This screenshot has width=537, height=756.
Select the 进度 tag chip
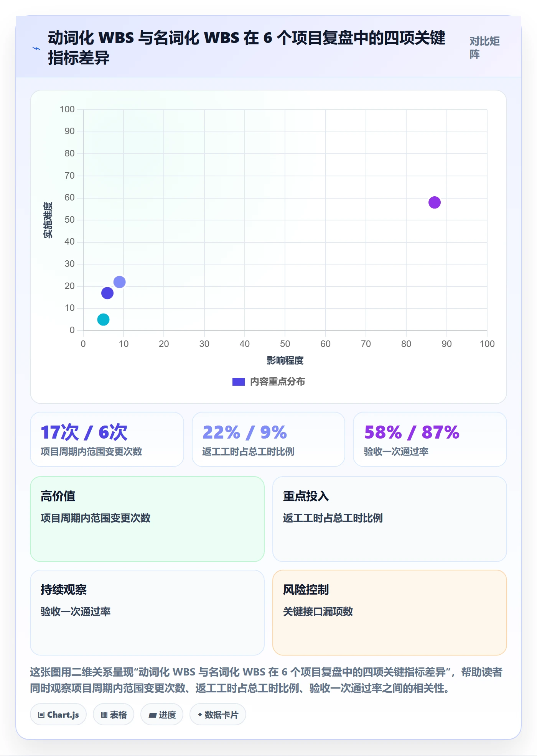tap(162, 714)
